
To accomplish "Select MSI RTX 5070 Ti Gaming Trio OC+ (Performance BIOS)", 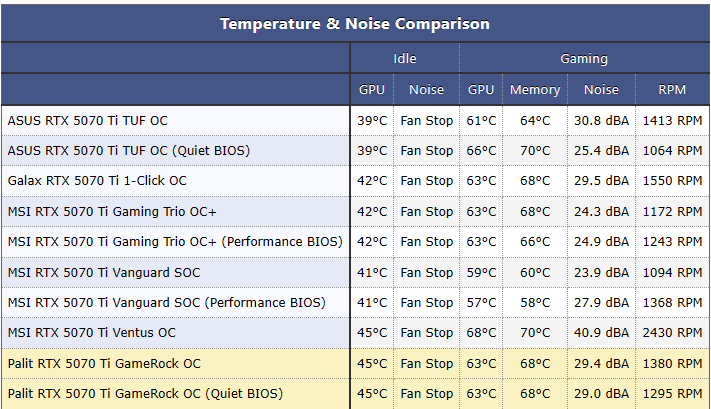I will pos(175,242).
